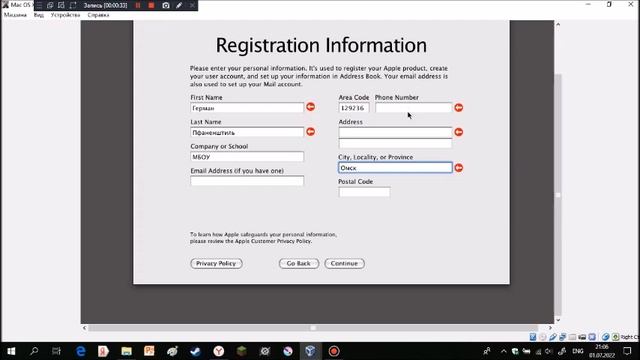
Task: Focus the Postal Code field
Action: tap(364, 192)
